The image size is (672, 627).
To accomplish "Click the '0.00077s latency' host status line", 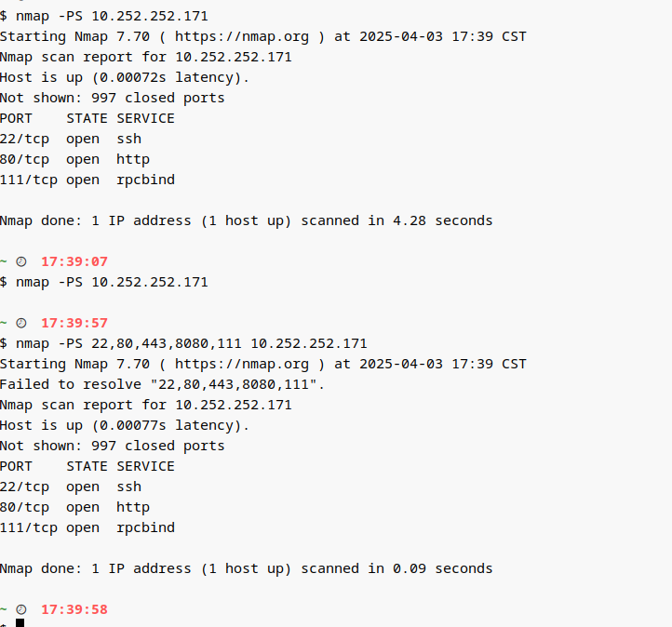I will pyautogui.click(x=125, y=425).
